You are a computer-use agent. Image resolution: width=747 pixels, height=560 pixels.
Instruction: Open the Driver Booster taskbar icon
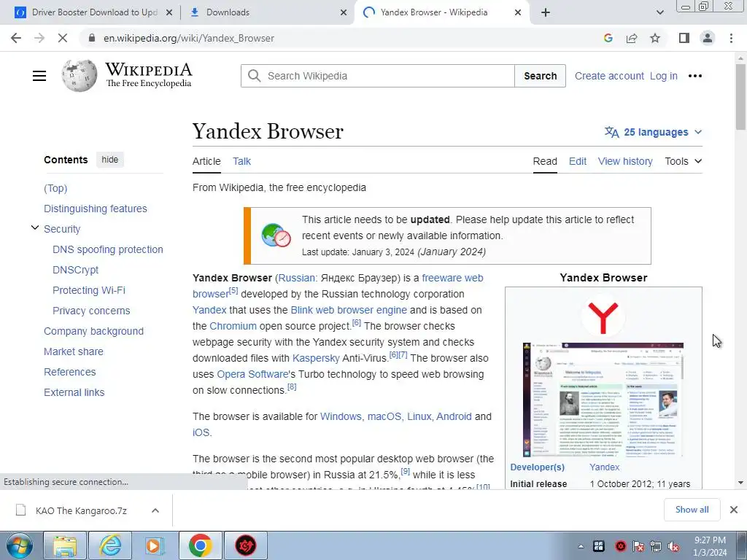245,545
